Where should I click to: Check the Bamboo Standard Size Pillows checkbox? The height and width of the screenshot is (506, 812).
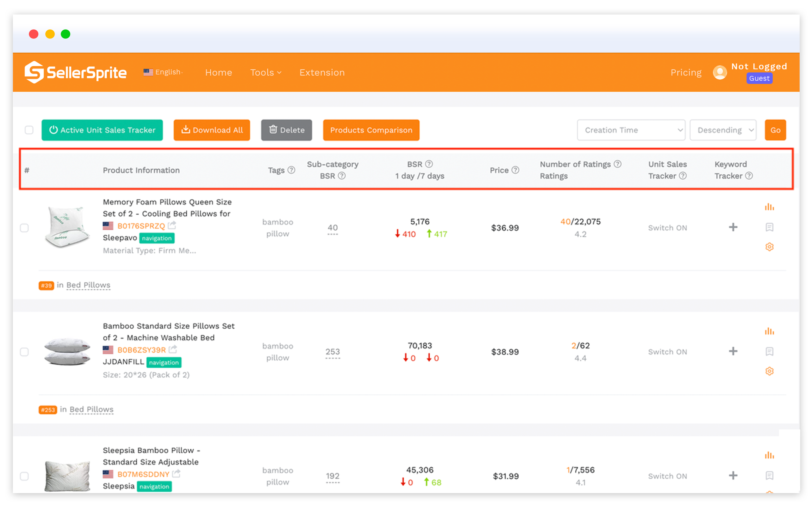coord(24,352)
